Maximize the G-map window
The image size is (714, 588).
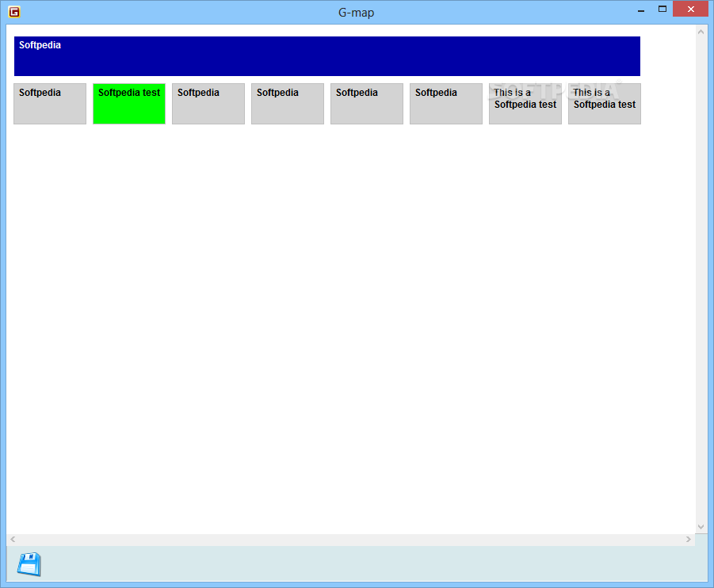[x=662, y=9]
